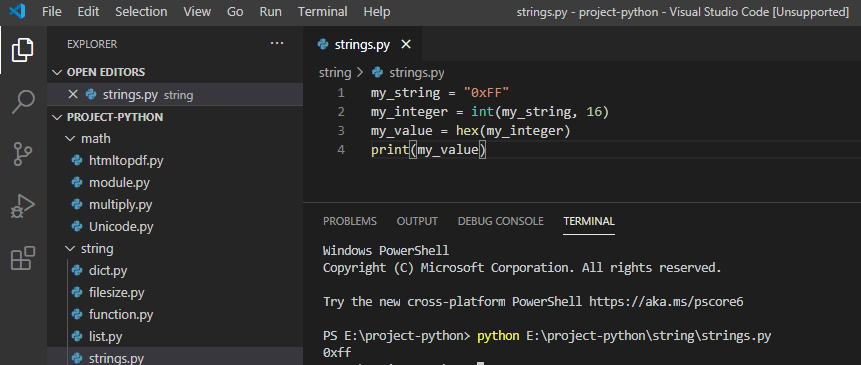Click line number 1 in gutter
Image resolution: width=861 pixels, height=365 pixels.
(341, 93)
